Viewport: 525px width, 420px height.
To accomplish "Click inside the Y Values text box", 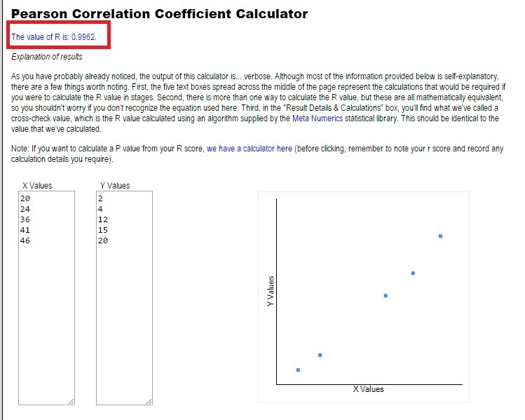I will 124,298.
